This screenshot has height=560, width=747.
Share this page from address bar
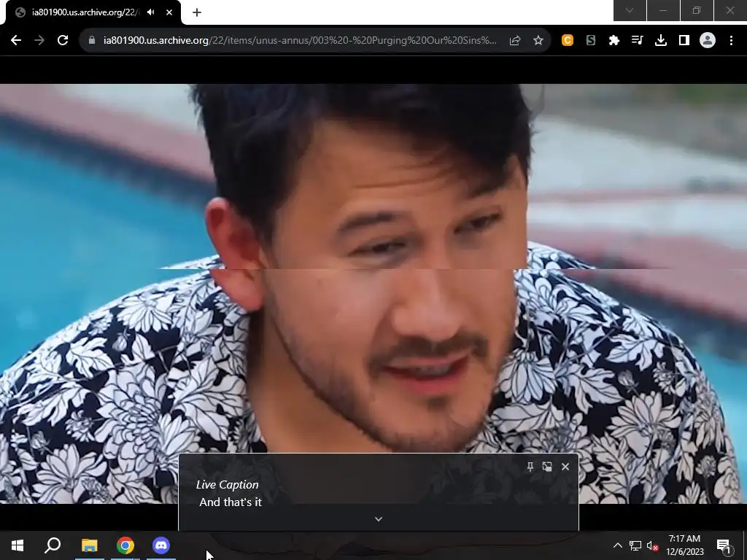[x=515, y=41]
